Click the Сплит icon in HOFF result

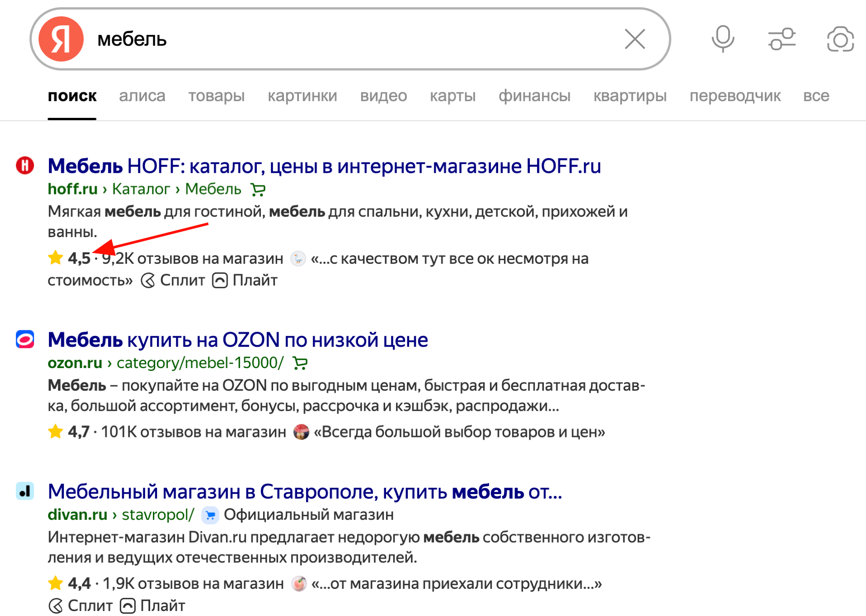[148, 281]
